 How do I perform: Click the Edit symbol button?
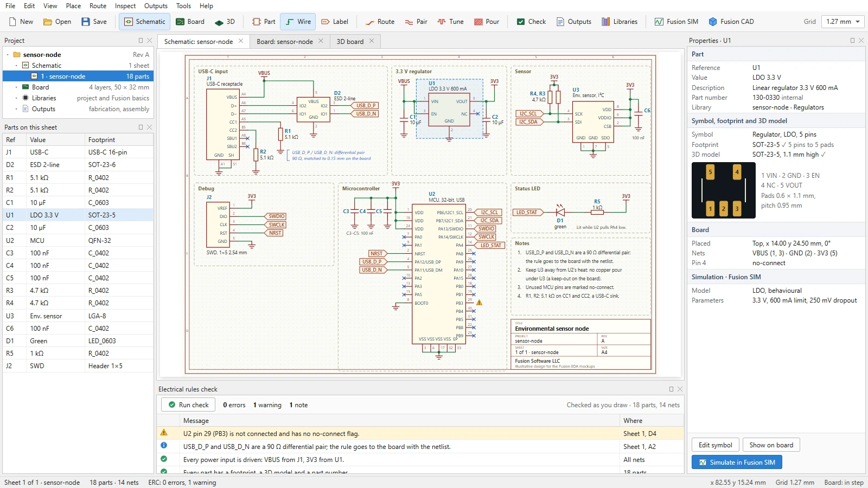point(715,445)
